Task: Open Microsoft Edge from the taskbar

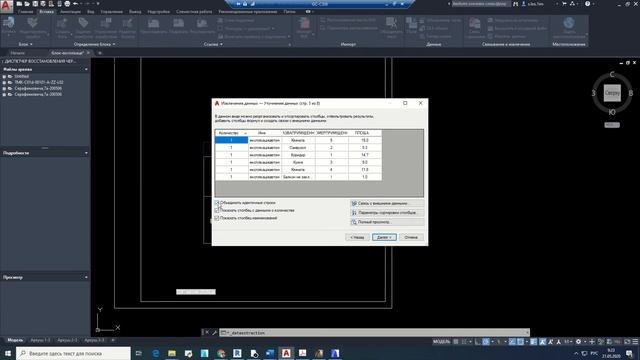Action: point(156,353)
